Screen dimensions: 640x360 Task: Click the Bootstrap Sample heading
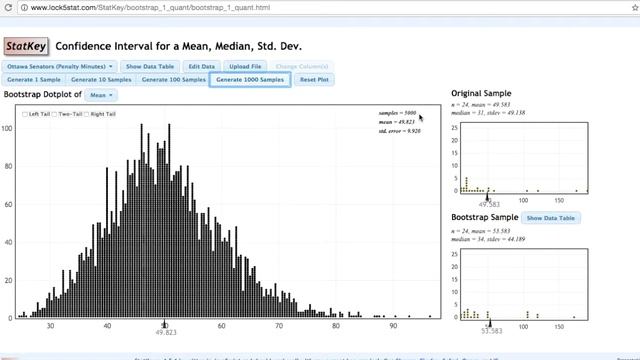point(485,218)
